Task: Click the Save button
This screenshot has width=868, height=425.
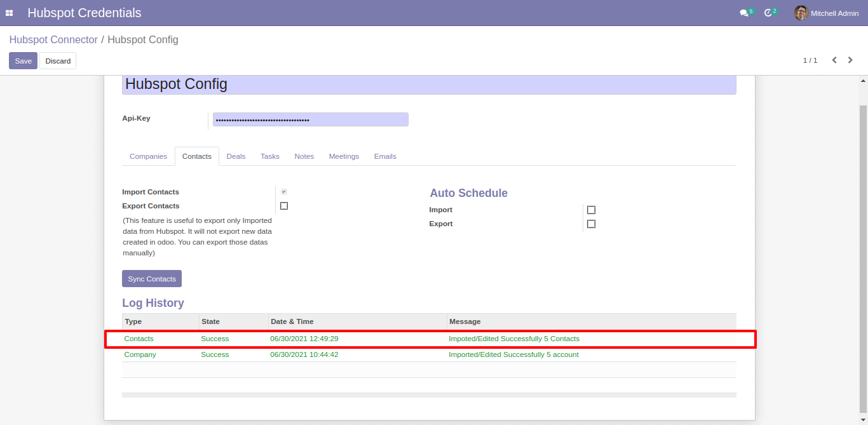Action: [23, 61]
